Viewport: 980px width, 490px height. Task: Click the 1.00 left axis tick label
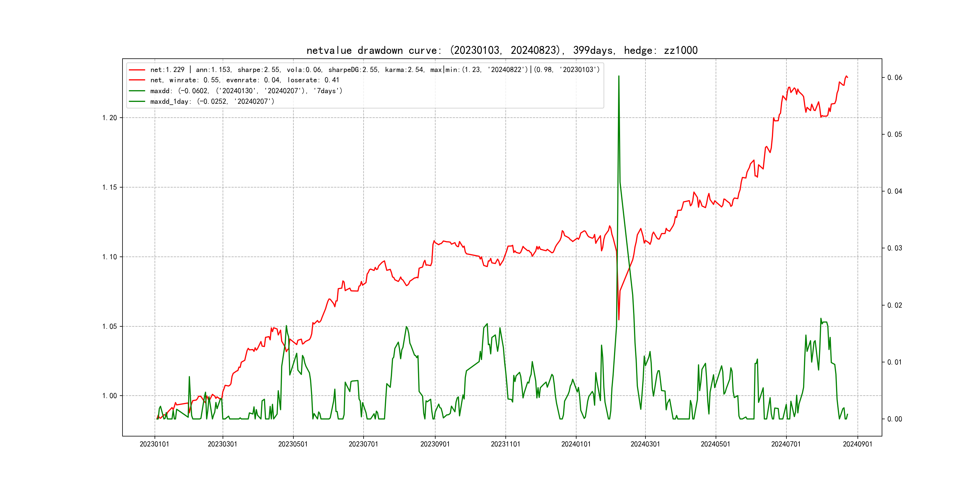point(109,396)
